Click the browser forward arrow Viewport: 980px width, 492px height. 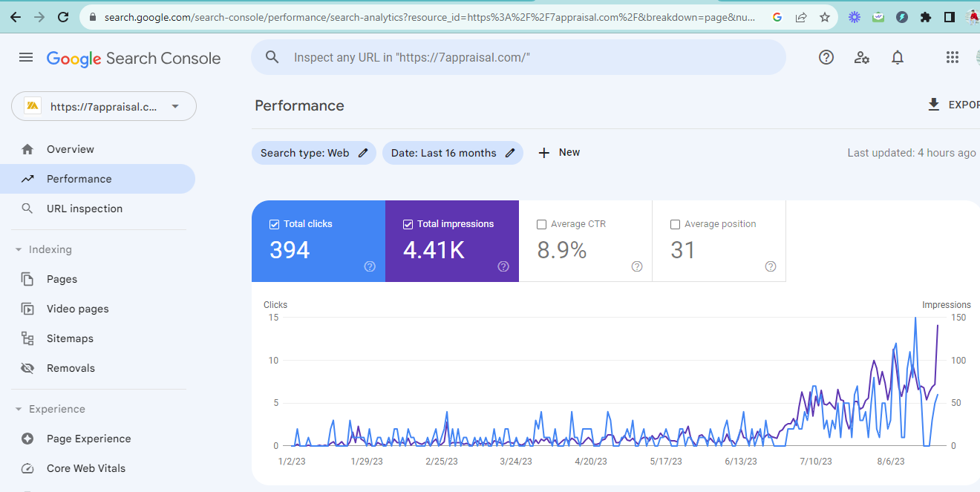tap(39, 17)
